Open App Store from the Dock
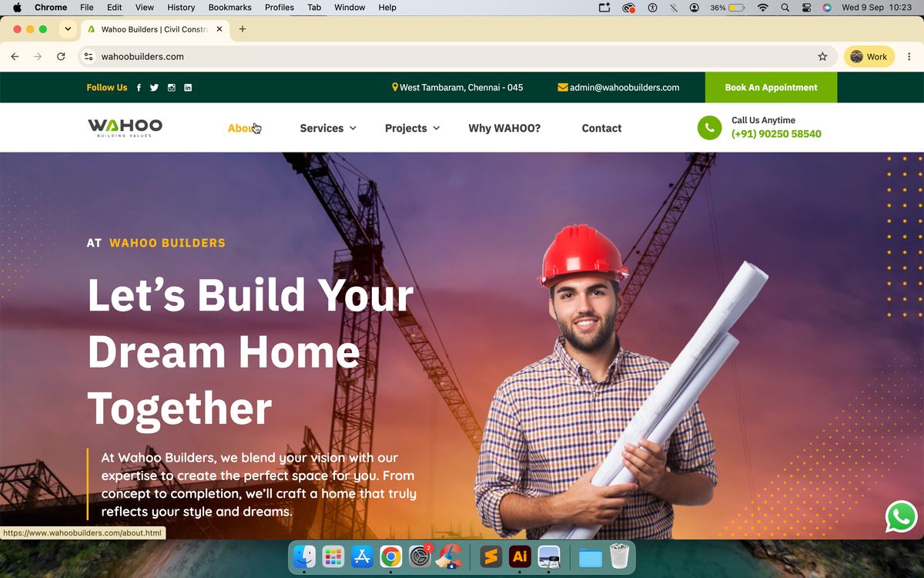 click(x=362, y=556)
